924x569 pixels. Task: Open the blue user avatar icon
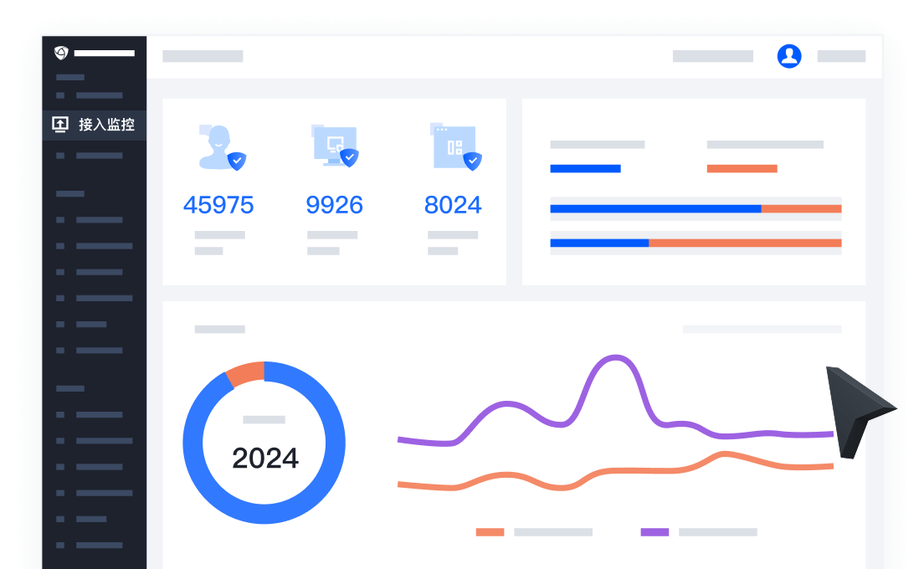tap(788, 56)
